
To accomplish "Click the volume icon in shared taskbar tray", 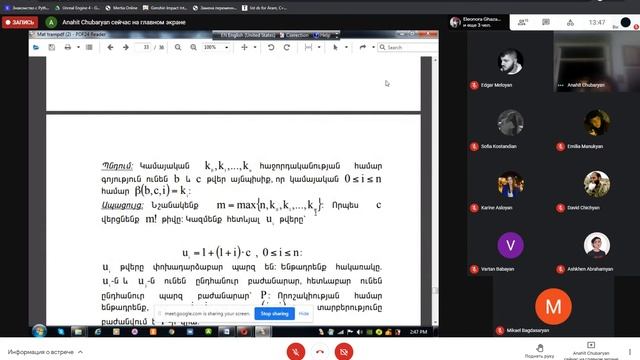I will [x=360, y=332].
